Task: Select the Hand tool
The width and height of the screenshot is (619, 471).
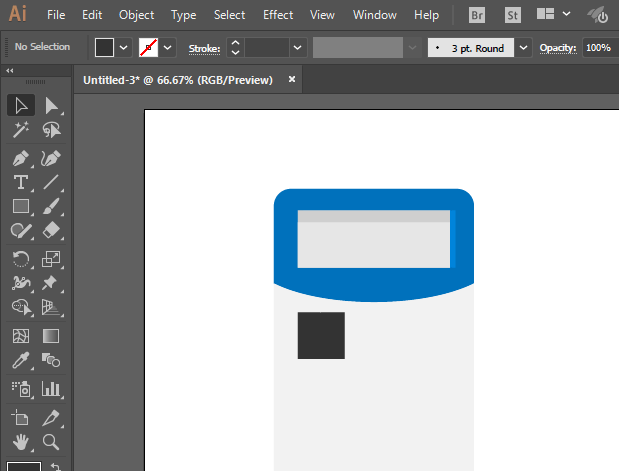Action: point(20,441)
